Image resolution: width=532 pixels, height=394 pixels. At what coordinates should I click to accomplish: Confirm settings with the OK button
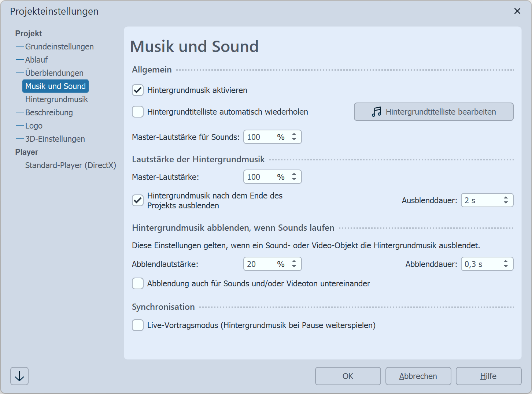pos(348,376)
